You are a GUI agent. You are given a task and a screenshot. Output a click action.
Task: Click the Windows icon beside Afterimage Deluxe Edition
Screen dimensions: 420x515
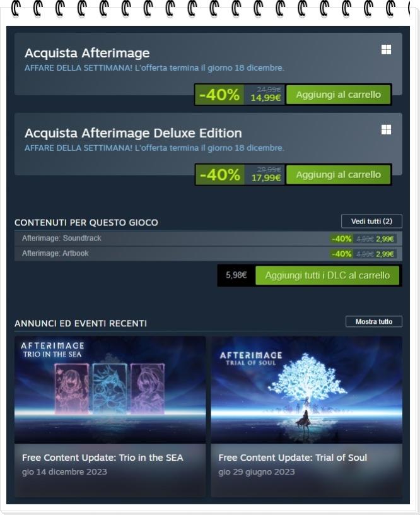coord(386,130)
